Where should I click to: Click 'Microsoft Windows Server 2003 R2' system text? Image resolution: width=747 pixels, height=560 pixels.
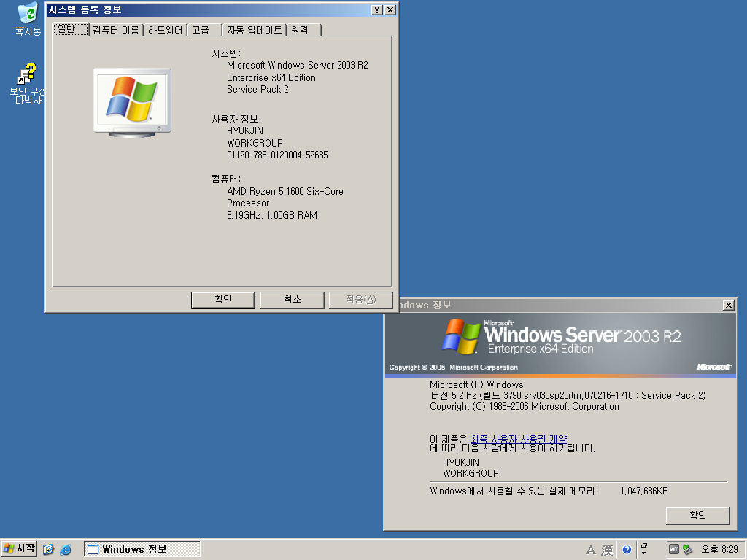[298, 65]
